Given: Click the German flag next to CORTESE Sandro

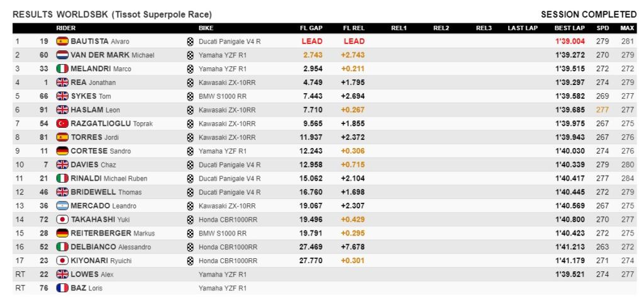Looking at the screenshot, I should (x=62, y=151).
